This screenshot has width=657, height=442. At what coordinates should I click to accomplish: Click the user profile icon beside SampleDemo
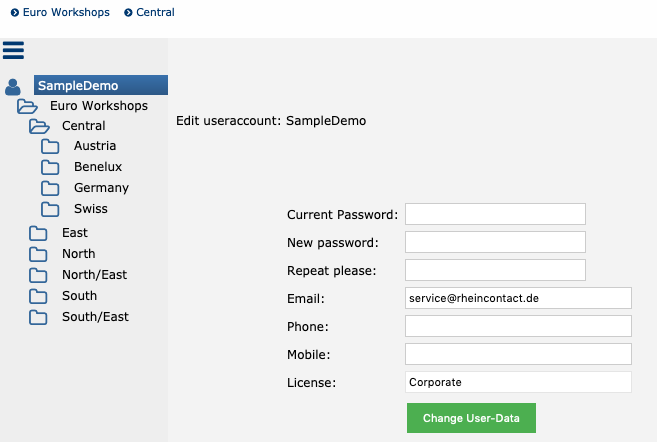pos(13,87)
